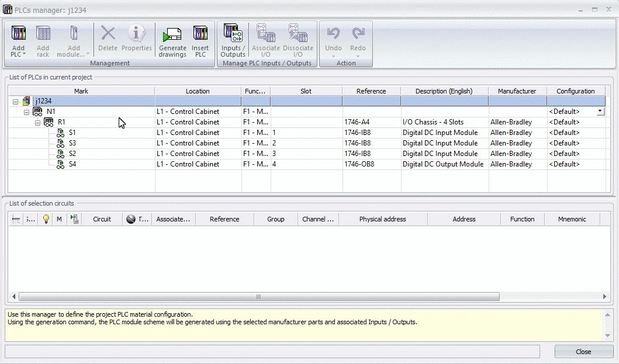Screen dimensions: 619x364
Task: Collapse the R1 rack node
Action: (37, 123)
